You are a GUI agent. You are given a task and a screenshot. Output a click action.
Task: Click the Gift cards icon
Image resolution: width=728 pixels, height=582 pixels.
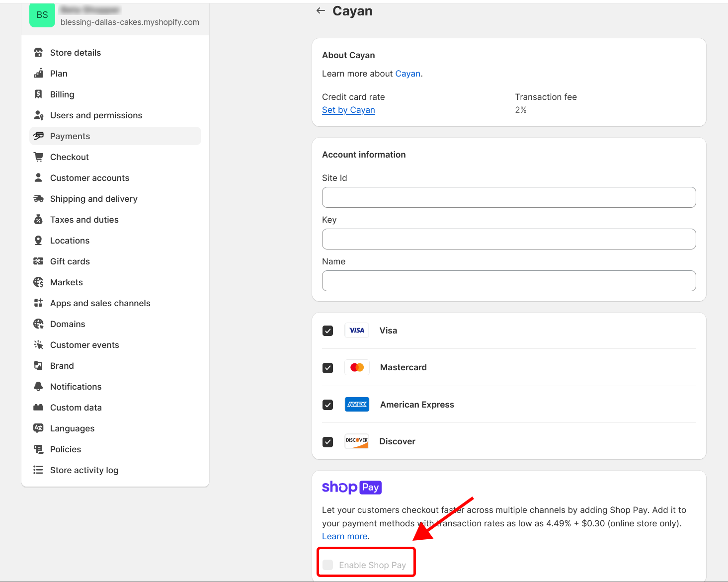[x=38, y=261]
